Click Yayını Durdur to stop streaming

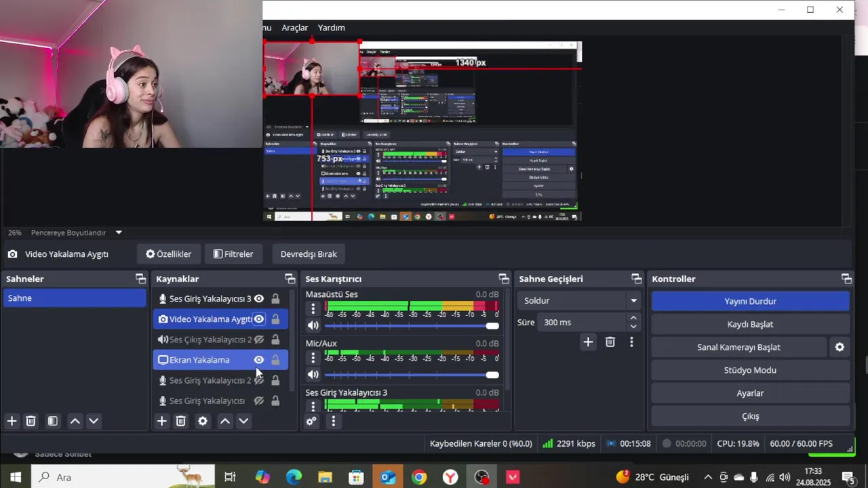coord(750,301)
